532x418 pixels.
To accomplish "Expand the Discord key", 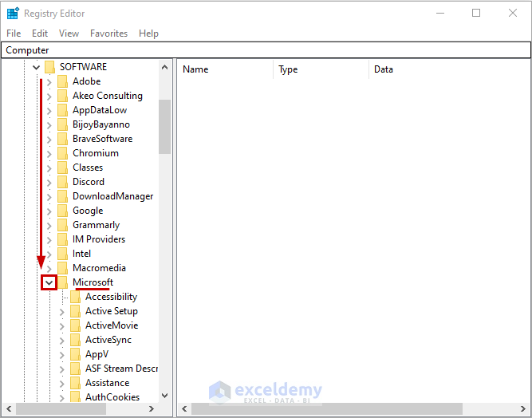I will [x=49, y=182].
